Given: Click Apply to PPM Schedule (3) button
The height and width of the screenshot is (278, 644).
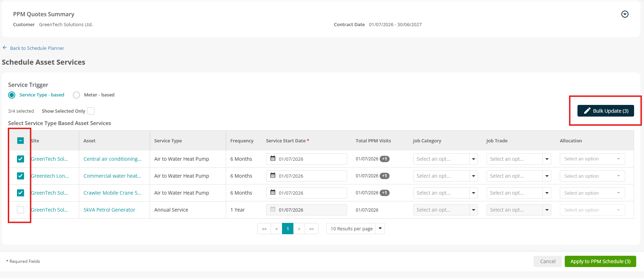Looking at the screenshot, I should 600,261.
